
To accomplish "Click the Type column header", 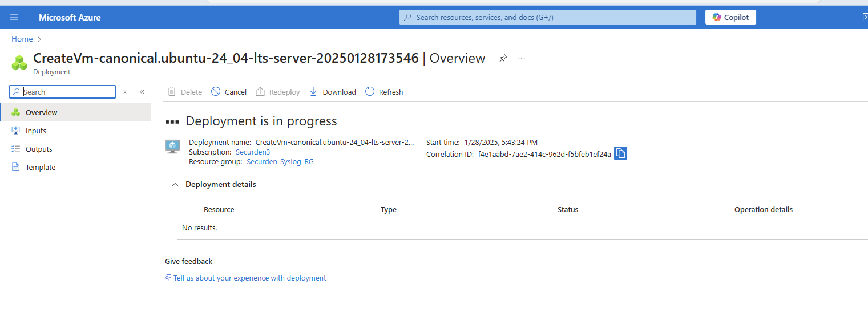I will 389,210.
